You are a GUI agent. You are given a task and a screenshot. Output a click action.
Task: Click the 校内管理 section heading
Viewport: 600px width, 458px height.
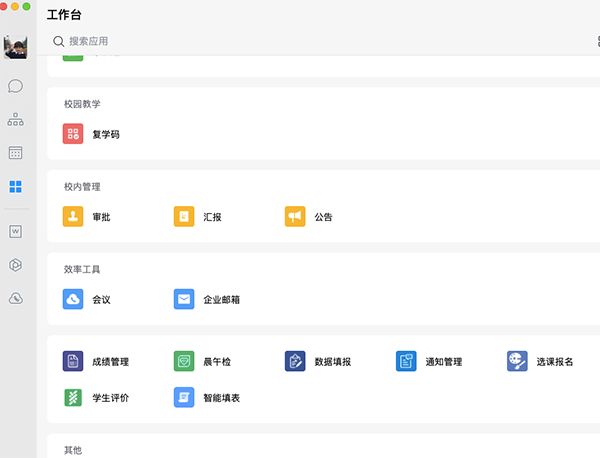(x=82, y=186)
